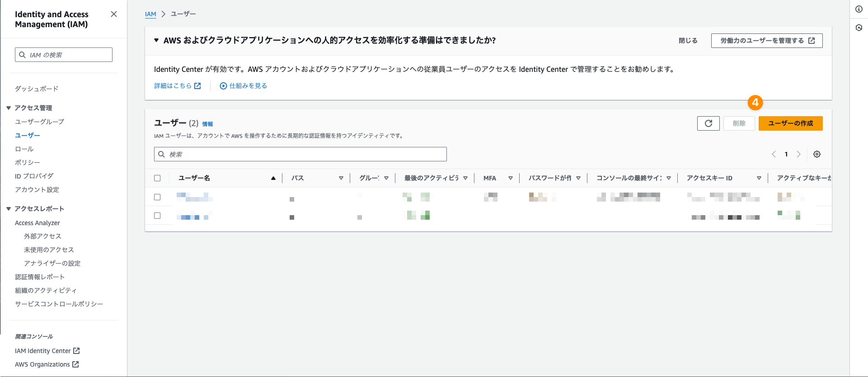Check the first user row checkbox
868x377 pixels.
157,197
